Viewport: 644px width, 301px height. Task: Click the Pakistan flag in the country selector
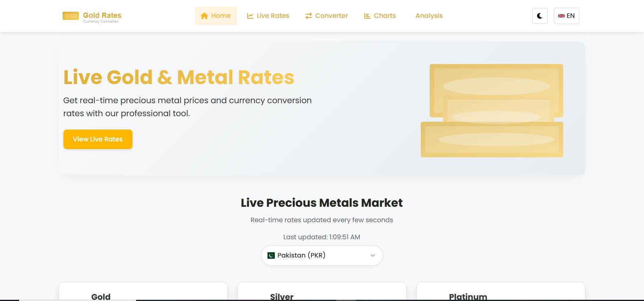pos(271,256)
